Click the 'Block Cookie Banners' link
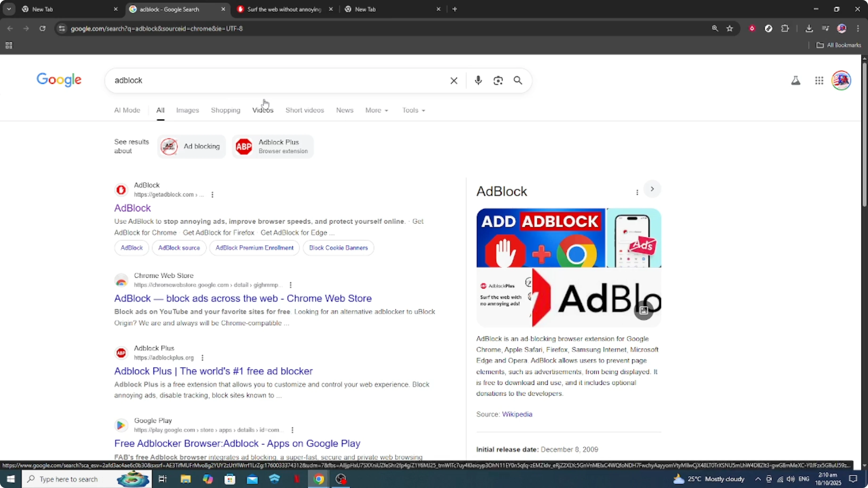Screen dimensions: 868x488 coord(338,248)
